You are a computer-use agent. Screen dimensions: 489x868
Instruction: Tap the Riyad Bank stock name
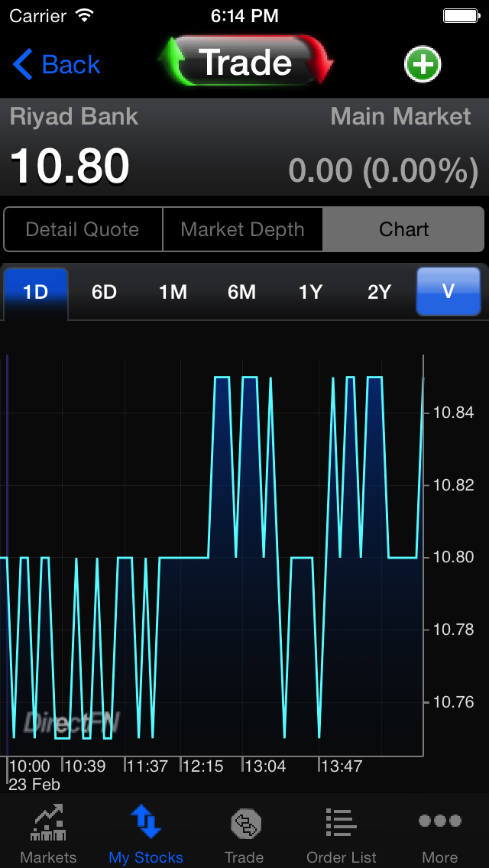click(x=74, y=117)
